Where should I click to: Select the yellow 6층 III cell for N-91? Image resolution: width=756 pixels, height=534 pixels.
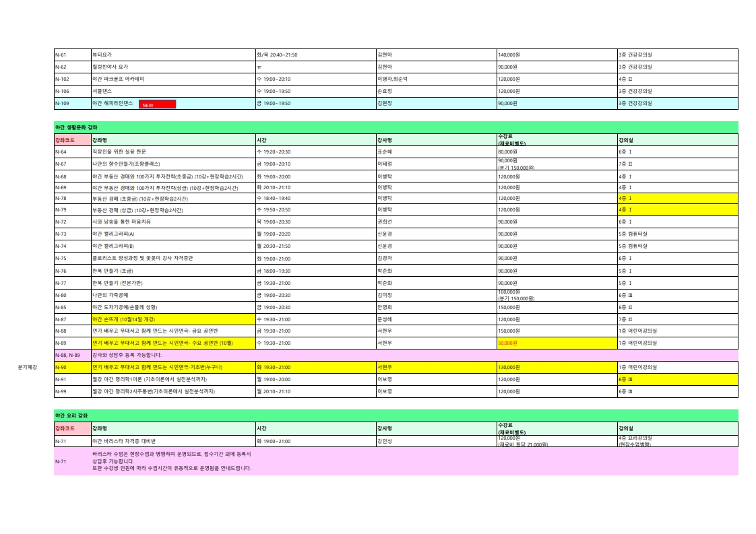click(x=677, y=379)
